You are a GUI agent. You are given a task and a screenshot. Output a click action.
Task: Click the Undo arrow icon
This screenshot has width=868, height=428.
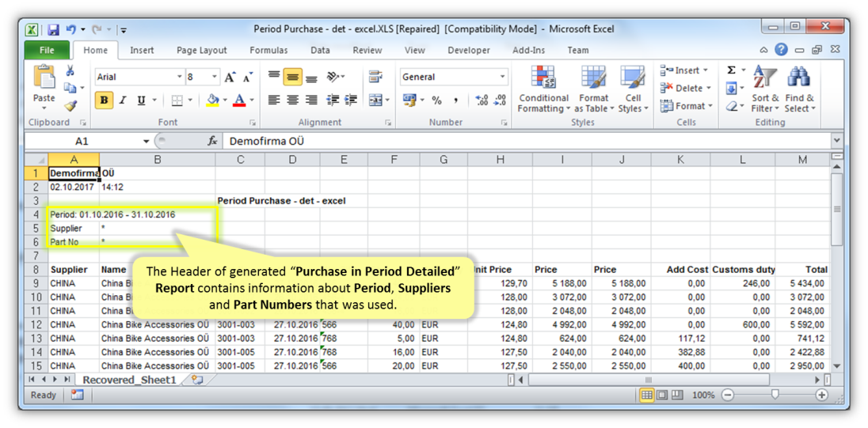click(70, 29)
